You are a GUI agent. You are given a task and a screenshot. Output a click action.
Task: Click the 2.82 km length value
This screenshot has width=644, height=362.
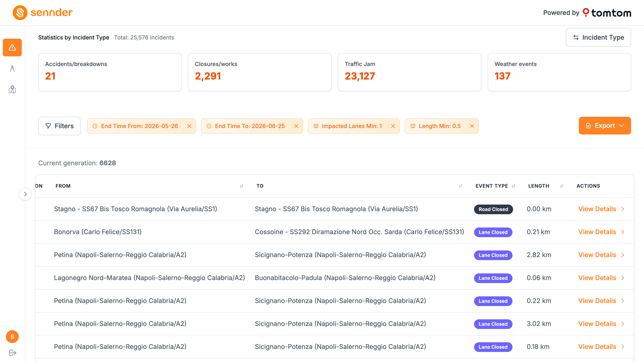[x=539, y=255]
